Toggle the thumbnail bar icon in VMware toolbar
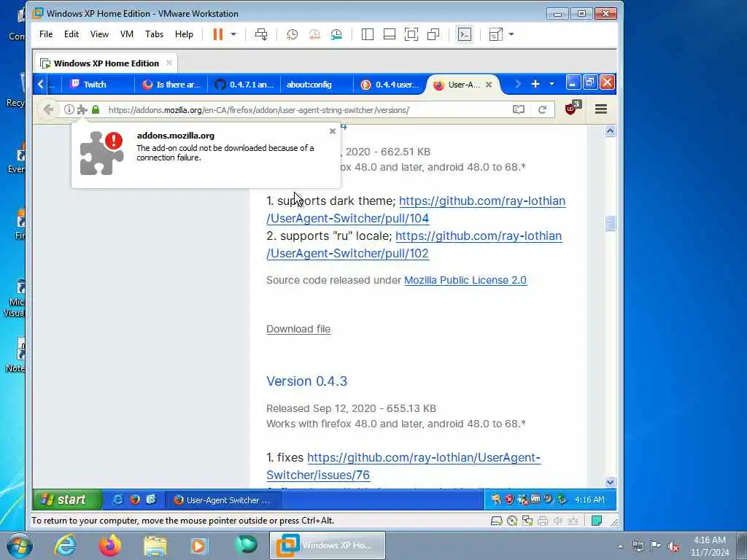The width and height of the screenshot is (747, 560). coord(390,34)
